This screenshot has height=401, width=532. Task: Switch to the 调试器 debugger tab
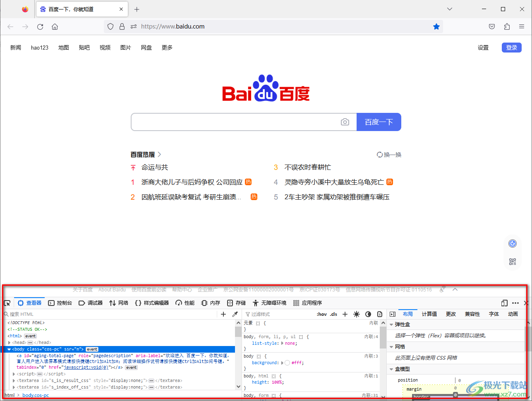click(x=91, y=303)
